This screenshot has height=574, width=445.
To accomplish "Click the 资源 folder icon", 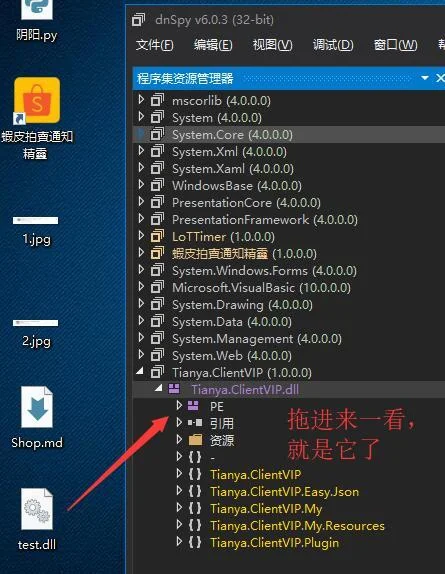I will point(195,440).
